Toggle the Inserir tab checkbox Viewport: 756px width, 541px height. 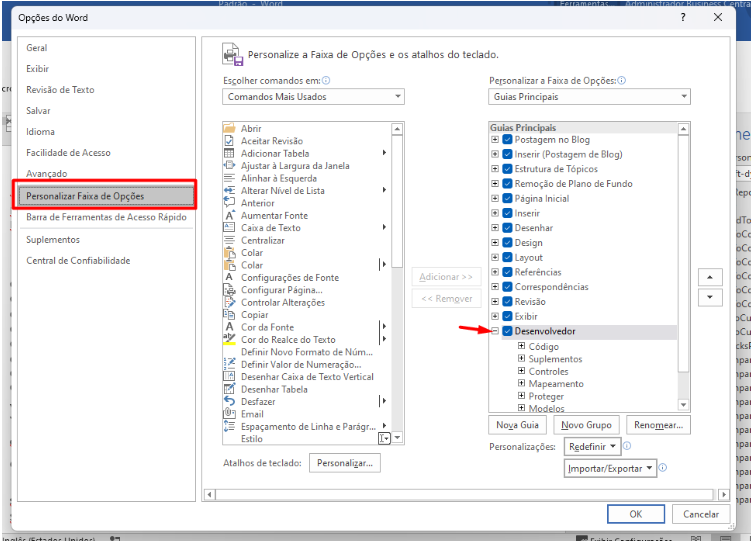507,213
